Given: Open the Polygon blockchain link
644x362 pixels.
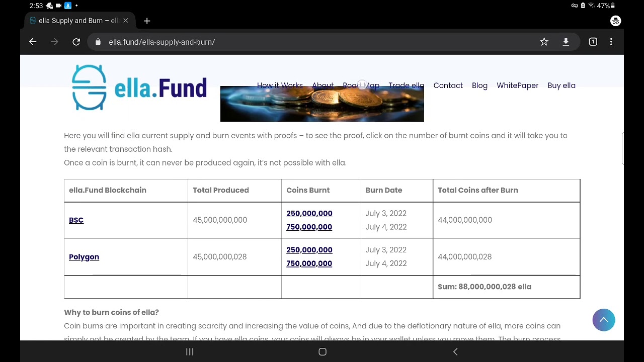Looking at the screenshot, I should [84, 257].
